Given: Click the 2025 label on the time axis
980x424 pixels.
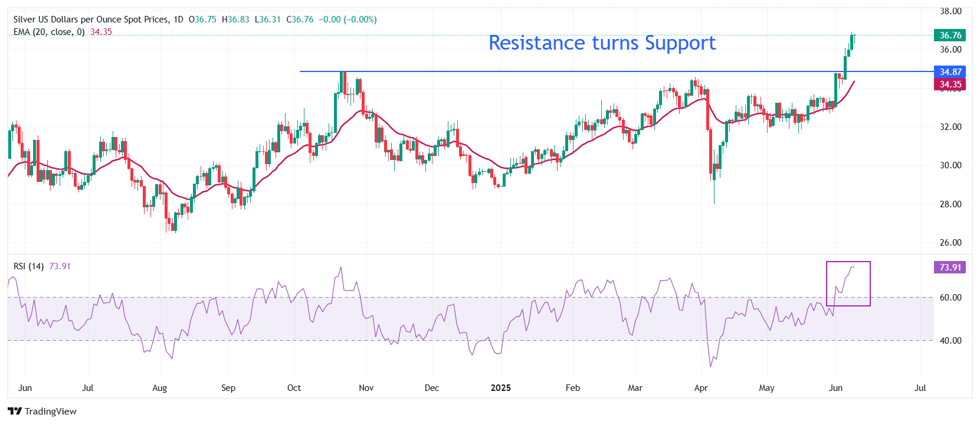Looking at the screenshot, I should point(501,388).
